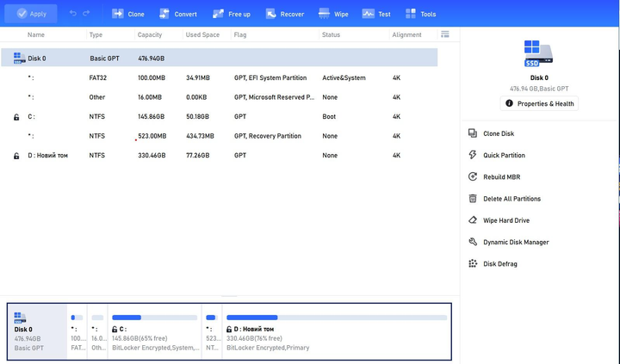
Task: Open the Wipe toolbar icon
Action: [324, 14]
